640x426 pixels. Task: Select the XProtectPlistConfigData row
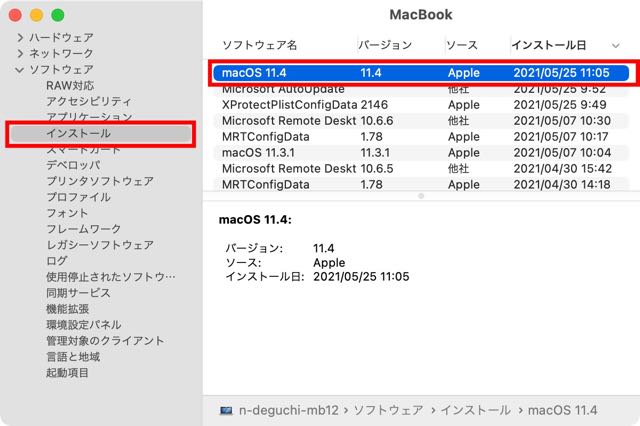[421, 105]
